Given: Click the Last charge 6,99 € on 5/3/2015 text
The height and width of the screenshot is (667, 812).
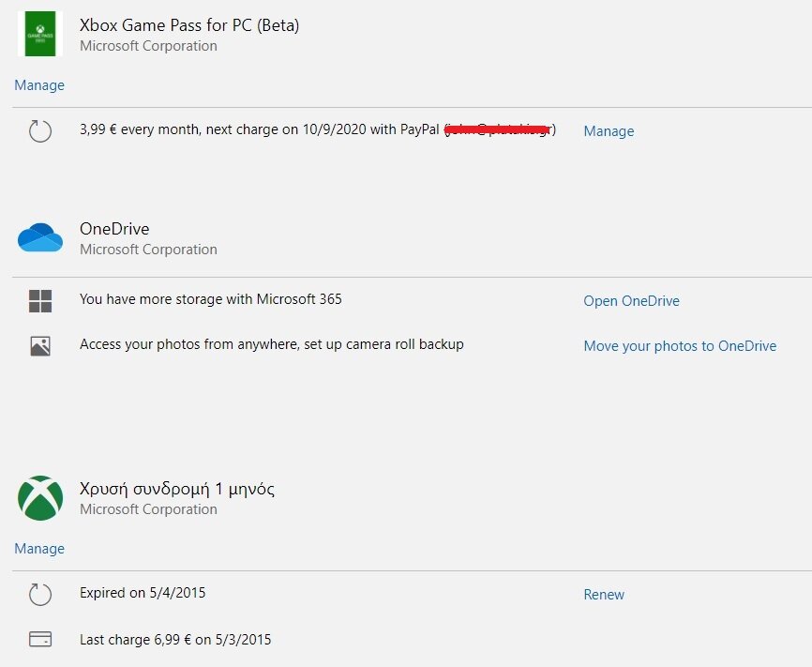Looking at the screenshot, I should [175, 640].
